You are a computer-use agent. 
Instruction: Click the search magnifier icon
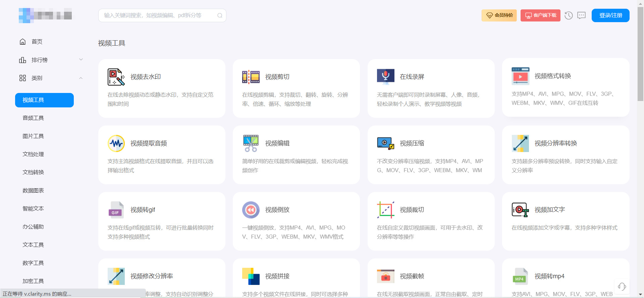tap(220, 15)
